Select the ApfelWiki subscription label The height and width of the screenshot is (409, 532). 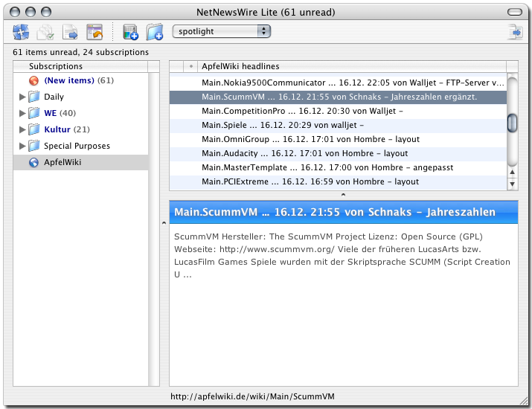[x=63, y=162]
